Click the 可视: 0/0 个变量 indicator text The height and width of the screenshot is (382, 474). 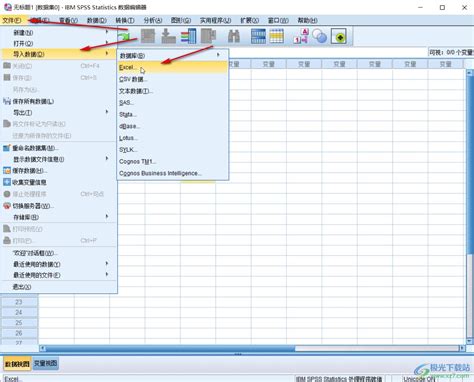tap(451, 52)
